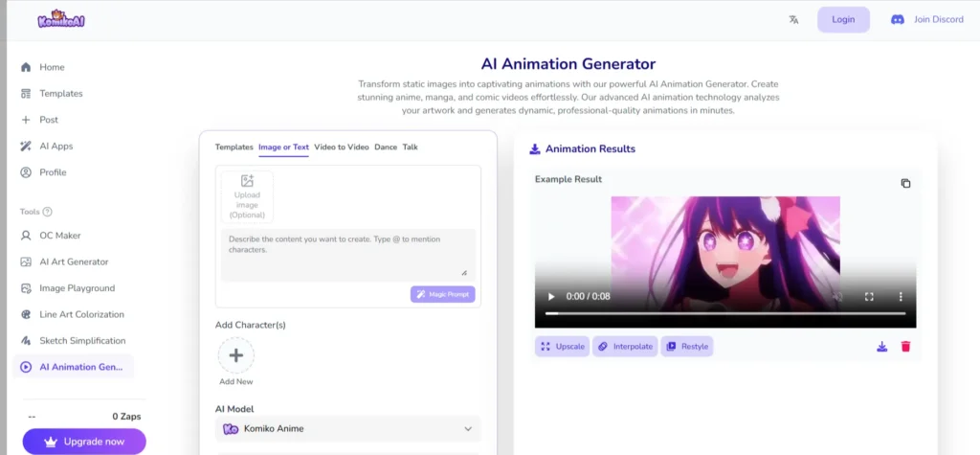Click the video progress bar
This screenshot has height=455, width=980.
pyautogui.click(x=725, y=313)
